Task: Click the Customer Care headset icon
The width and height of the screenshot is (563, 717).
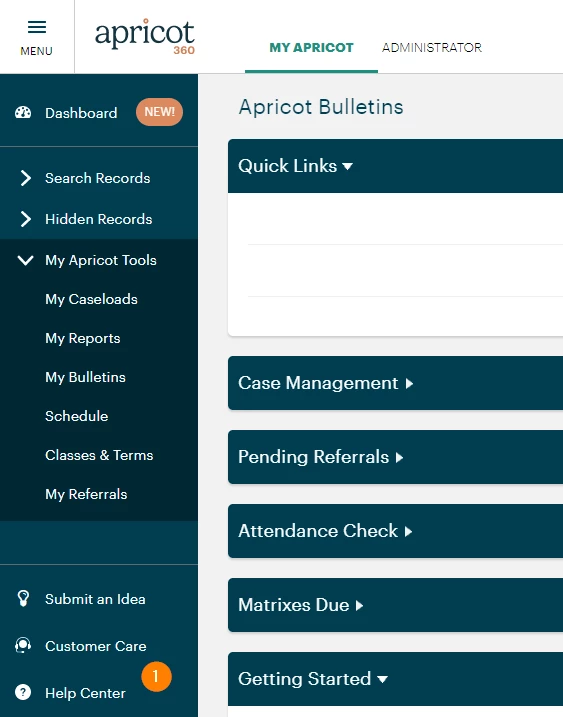Action: point(23,645)
